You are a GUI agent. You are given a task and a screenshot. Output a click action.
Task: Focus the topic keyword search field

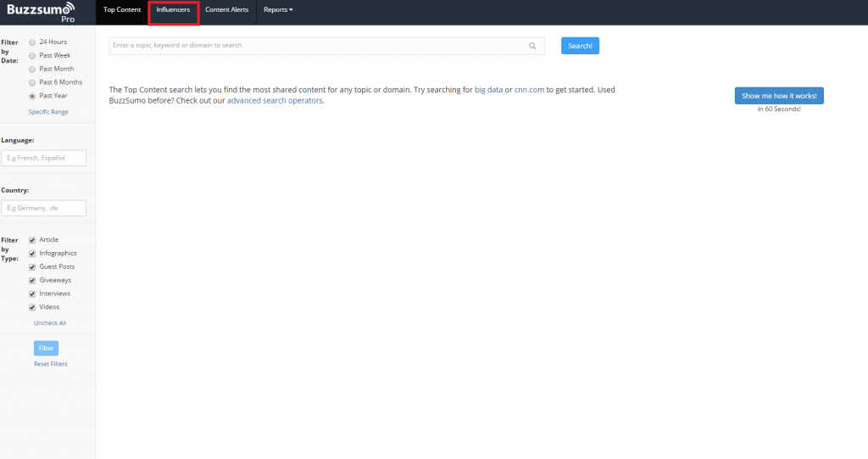(x=326, y=46)
